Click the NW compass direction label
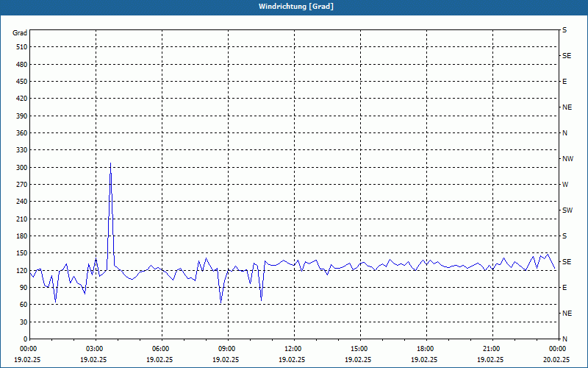This screenshot has height=368, width=588. (567, 159)
